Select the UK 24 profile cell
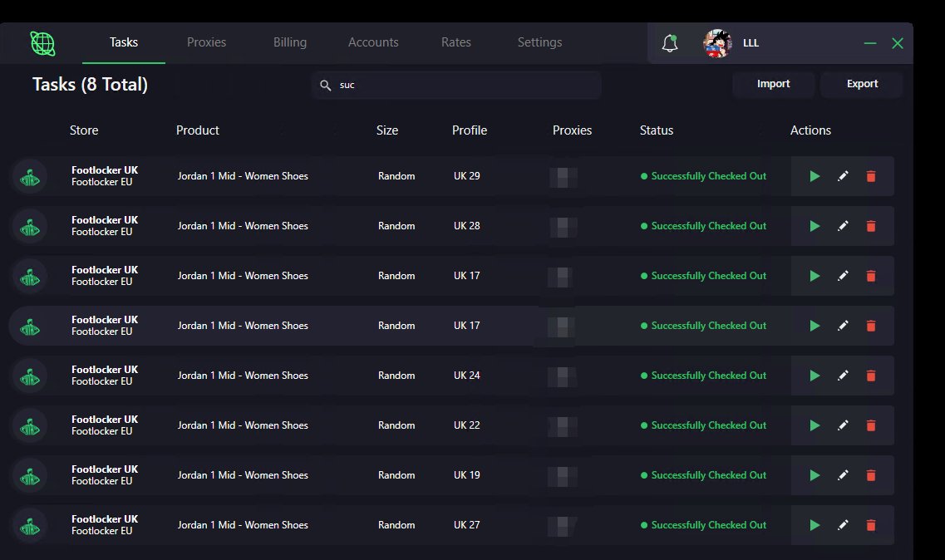The width and height of the screenshot is (945, 560). pyautogui.click(x=466, y=376)
